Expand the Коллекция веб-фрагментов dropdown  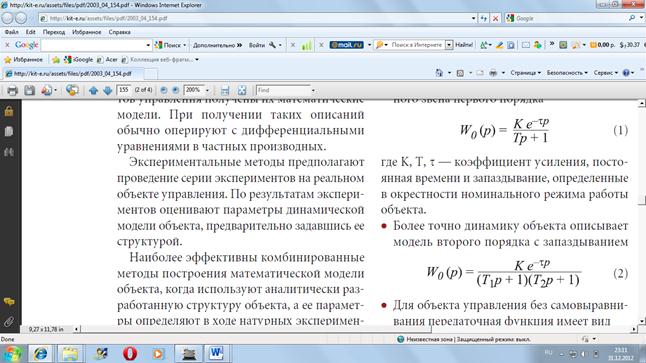(197, 60)
